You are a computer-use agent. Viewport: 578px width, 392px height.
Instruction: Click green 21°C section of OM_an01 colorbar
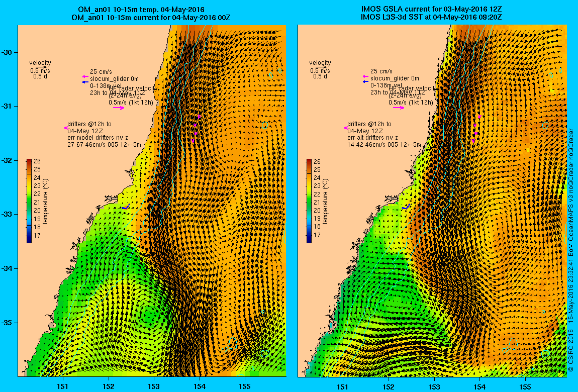tap(29, 202)
